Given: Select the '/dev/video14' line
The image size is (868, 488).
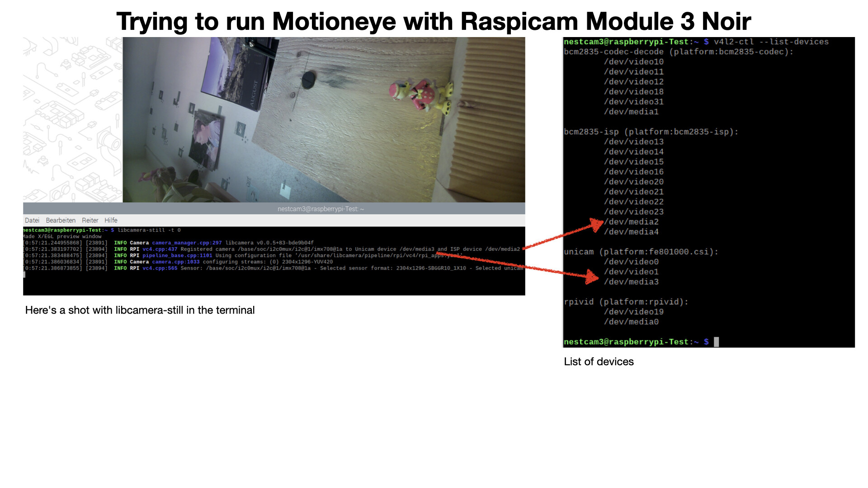Looking at the screenshot, I should pyautogui.click(x=634, y=152).
